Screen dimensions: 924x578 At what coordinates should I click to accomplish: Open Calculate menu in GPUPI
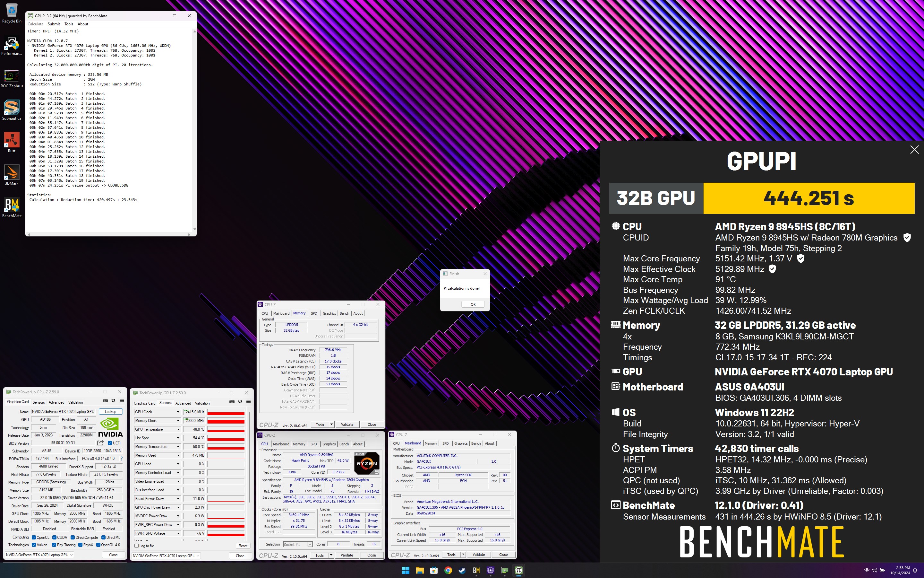(x=36, y=24)
